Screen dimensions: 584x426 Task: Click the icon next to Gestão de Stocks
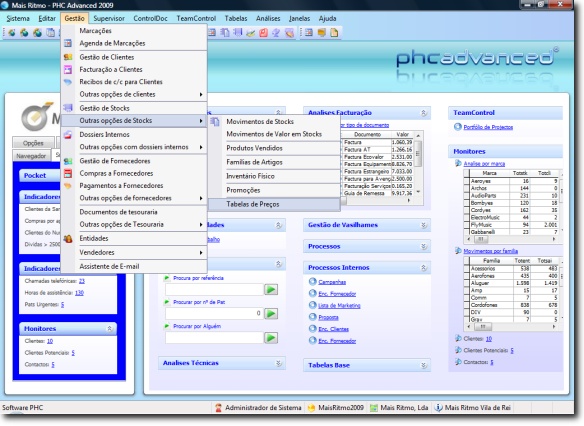tap(68, 108)
